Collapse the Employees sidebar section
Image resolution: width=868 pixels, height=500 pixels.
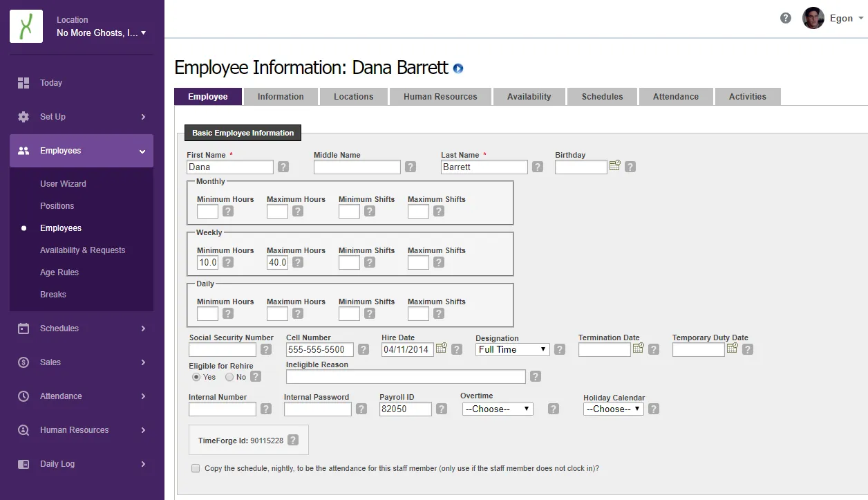click(142, 151)
